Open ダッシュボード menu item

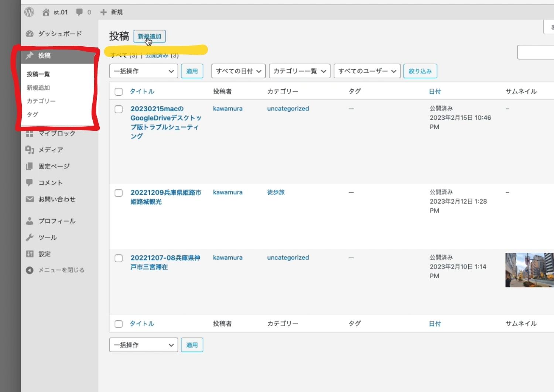[60, 34]
